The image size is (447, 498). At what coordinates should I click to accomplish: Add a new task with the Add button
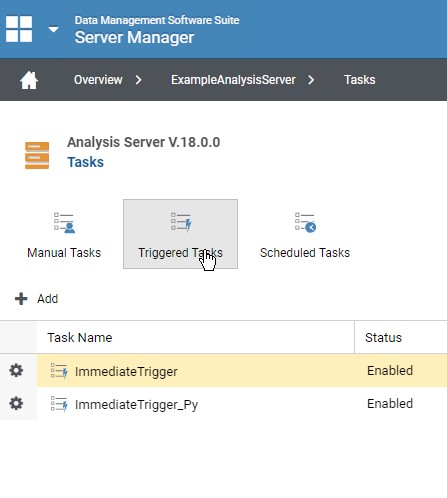click(x=37, y=299)
